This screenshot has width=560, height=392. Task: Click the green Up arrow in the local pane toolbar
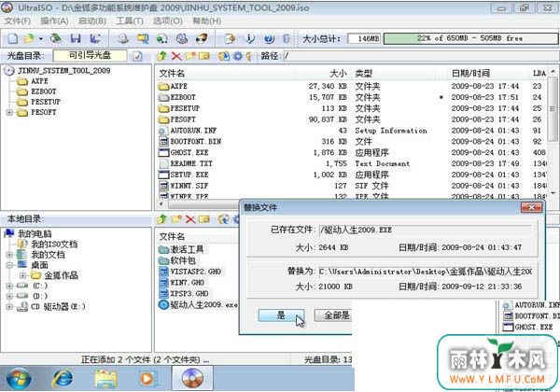161,218
